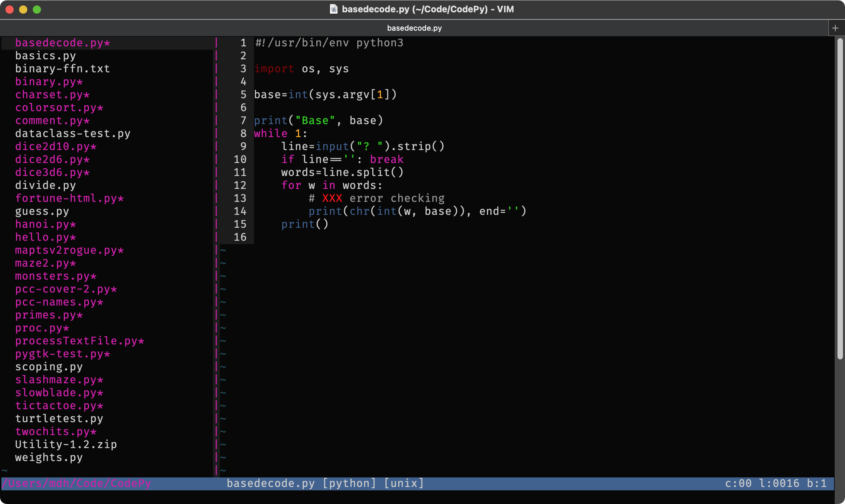The height and width of the screenshot is (504, 845).
Task: Select hanoi.py* in the list
Action: coord(45,224)
